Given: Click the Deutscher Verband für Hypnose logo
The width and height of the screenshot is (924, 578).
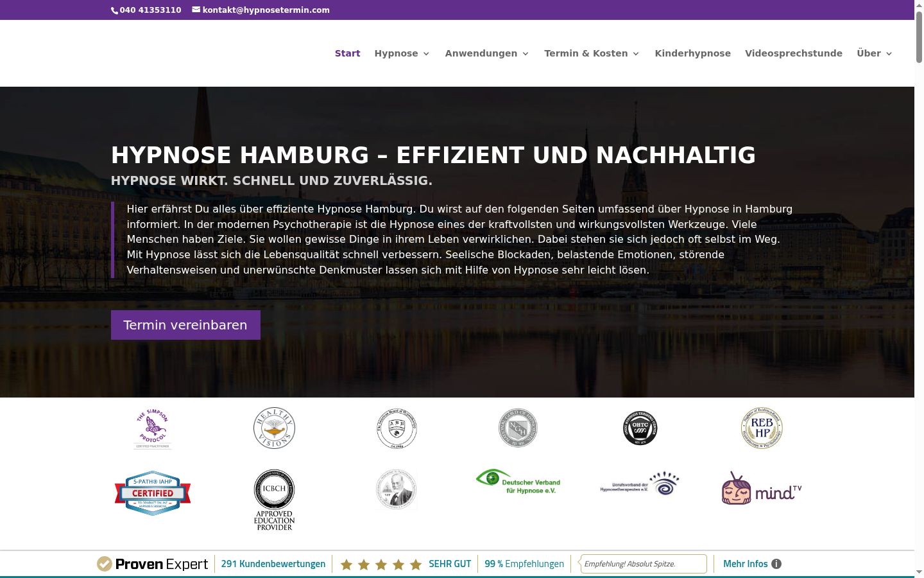Looking at the screenshot, I should click(x=518, y=482).
